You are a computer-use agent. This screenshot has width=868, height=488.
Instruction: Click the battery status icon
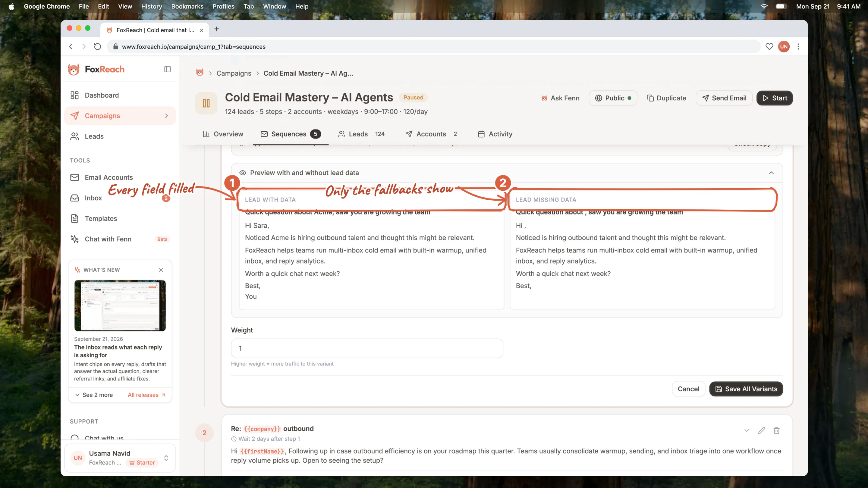click(781, 6)
